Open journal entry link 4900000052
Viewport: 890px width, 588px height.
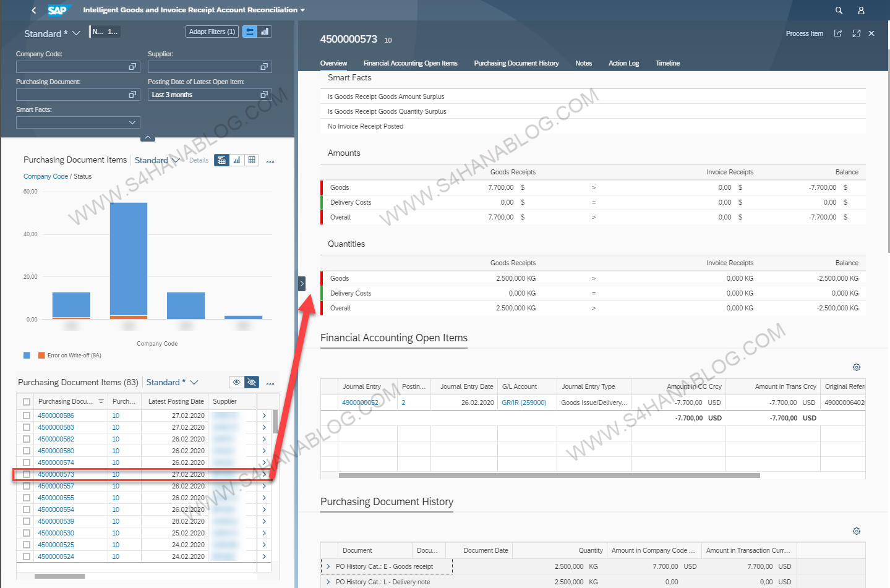click(x=360, y=403)
